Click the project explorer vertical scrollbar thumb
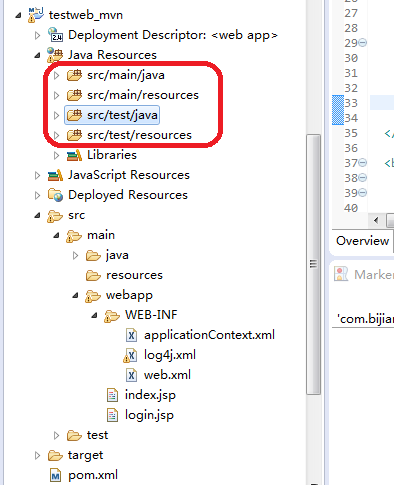 click(313, 264)
